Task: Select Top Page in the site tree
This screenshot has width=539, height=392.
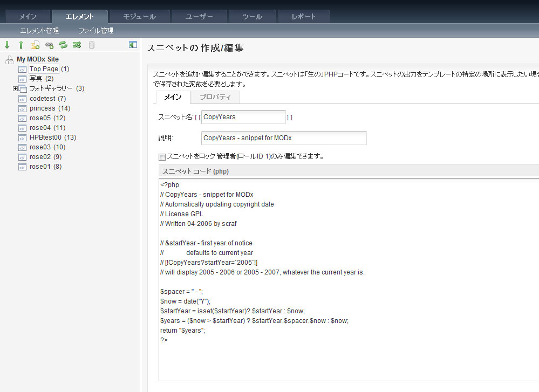Action: point(43,69)
